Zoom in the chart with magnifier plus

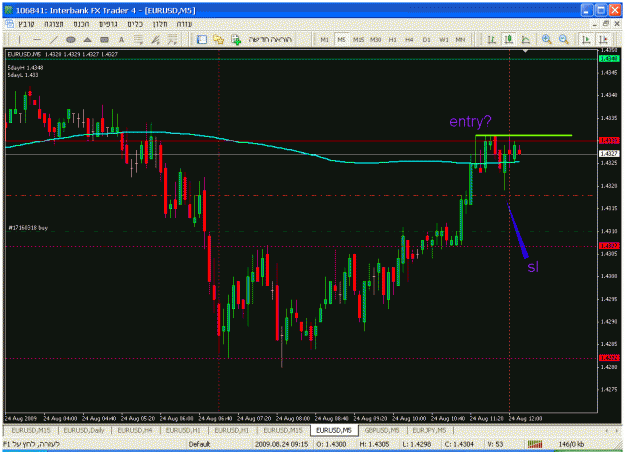[x=546, y=39]
